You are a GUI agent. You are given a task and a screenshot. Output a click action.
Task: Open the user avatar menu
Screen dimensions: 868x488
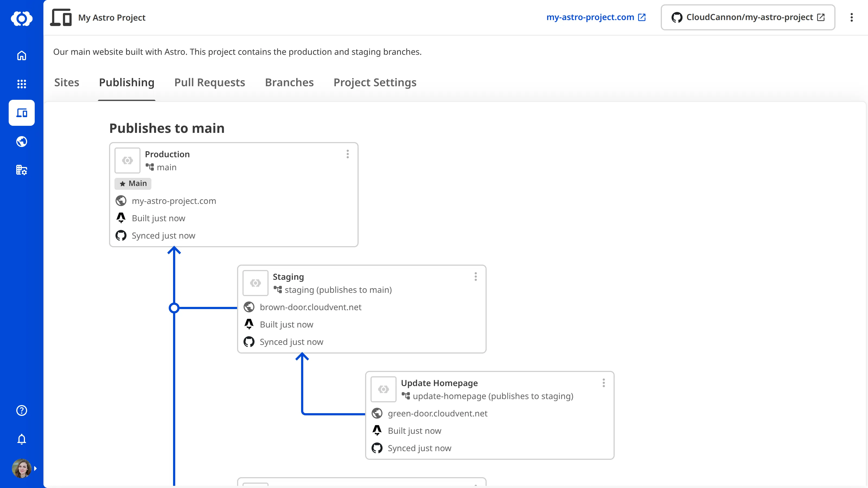point(22,468)
